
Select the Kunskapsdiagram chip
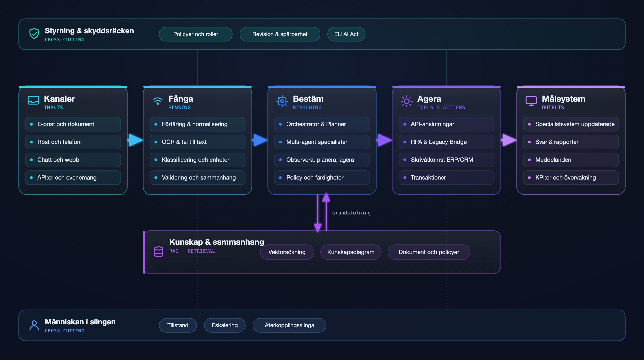(351, 252)
